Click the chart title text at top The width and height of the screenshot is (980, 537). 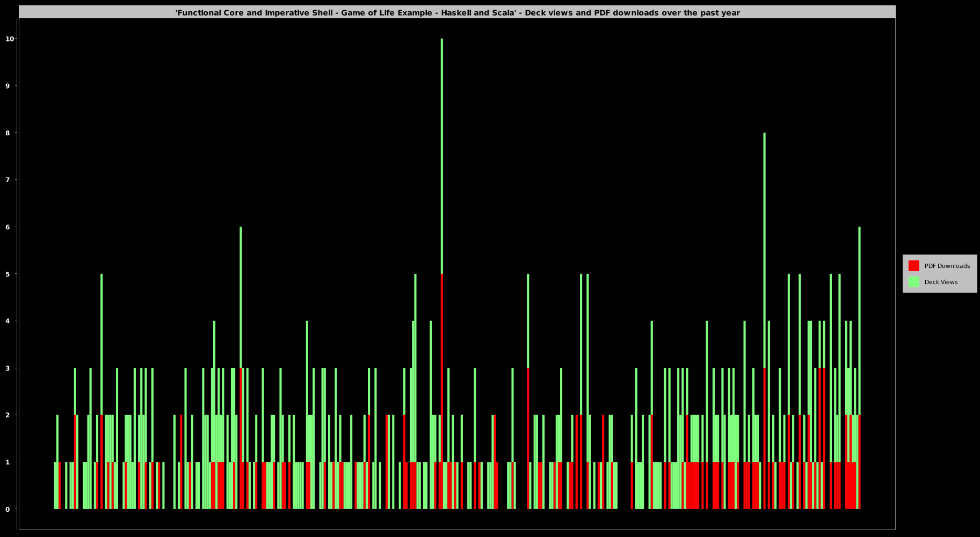point(458,12)
